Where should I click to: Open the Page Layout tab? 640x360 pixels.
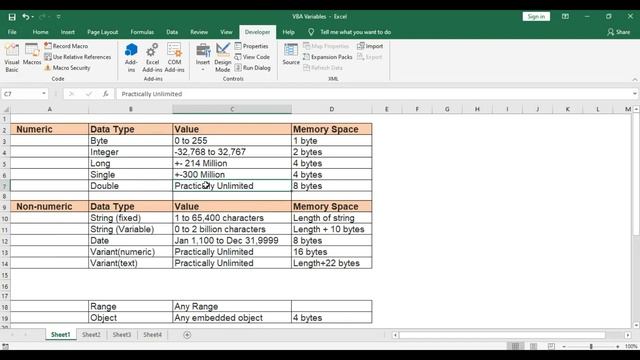pyautogui.click(x=102, y=32)
